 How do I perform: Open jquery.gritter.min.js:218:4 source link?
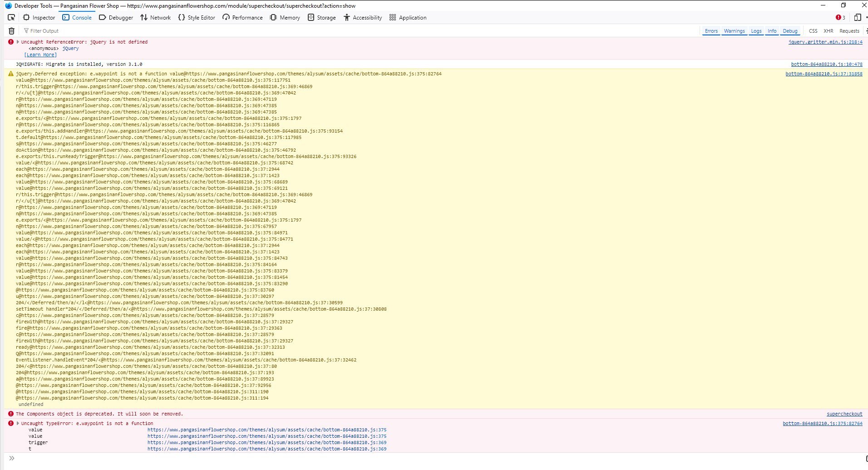pos(825,42)
